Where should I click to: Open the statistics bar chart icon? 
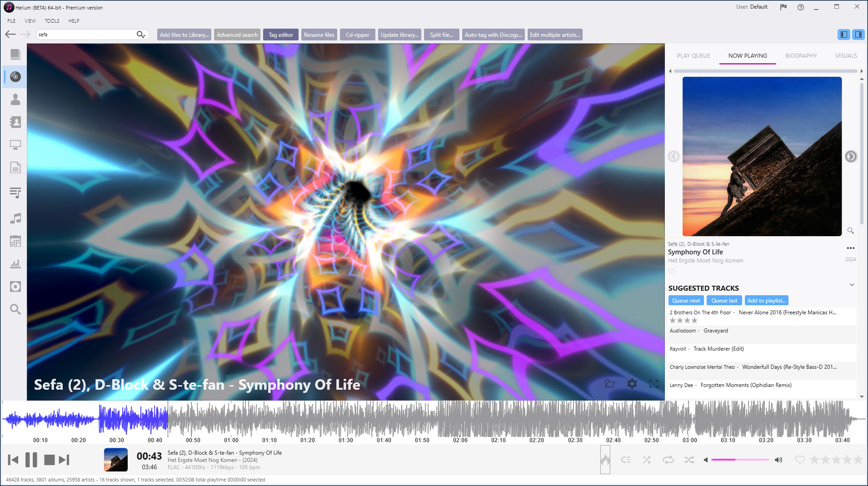point(15,264)
